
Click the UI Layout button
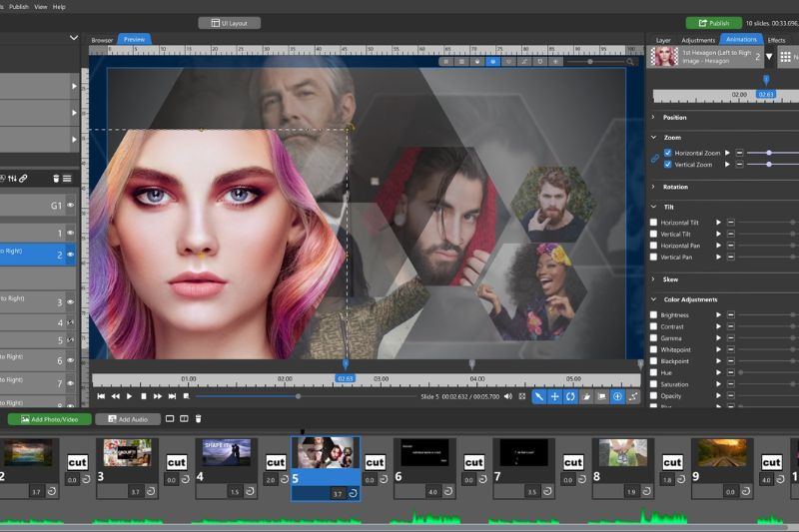coord(230,23)
